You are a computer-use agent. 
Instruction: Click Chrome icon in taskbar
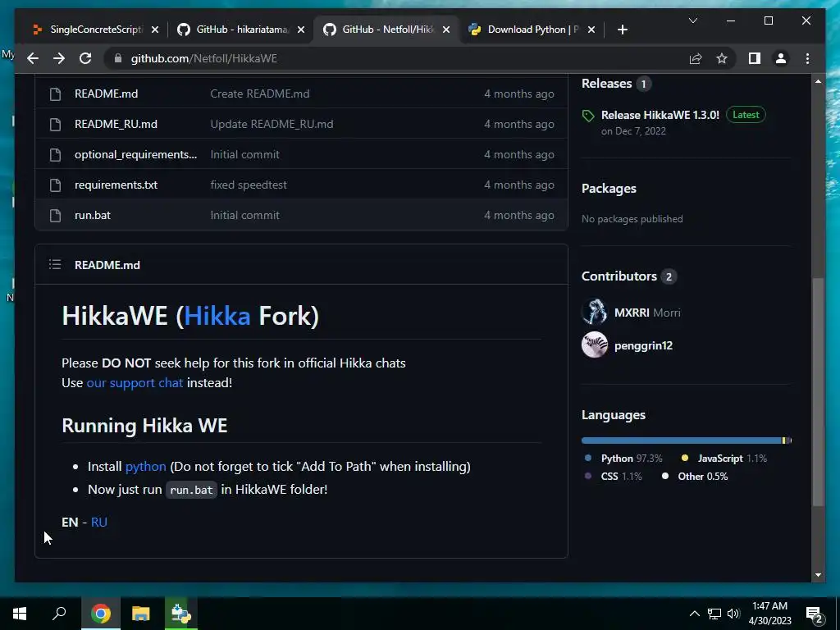[101, 614]
